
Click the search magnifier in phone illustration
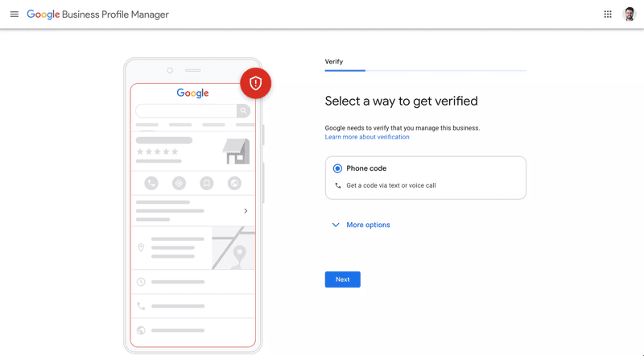pyautogui.click(x=244, y=110)
